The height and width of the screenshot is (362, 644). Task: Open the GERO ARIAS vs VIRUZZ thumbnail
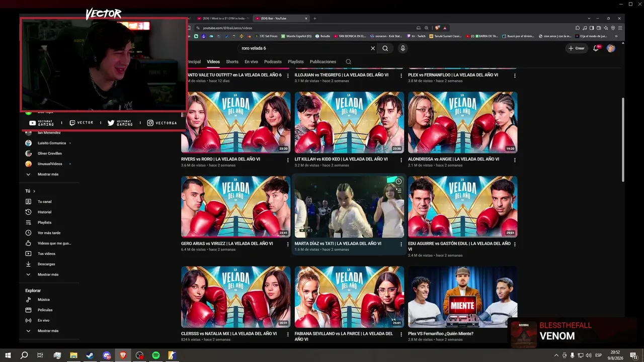coord(235,207)
